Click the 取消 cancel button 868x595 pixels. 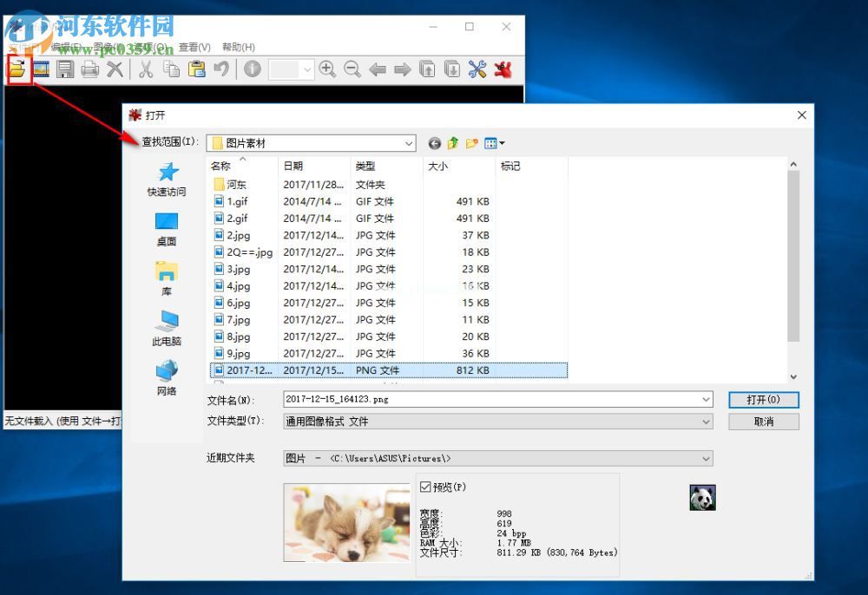[763, 422]
